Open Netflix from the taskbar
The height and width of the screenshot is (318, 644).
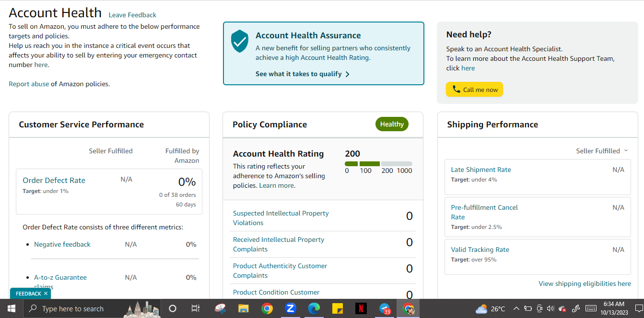click(361, 308)
